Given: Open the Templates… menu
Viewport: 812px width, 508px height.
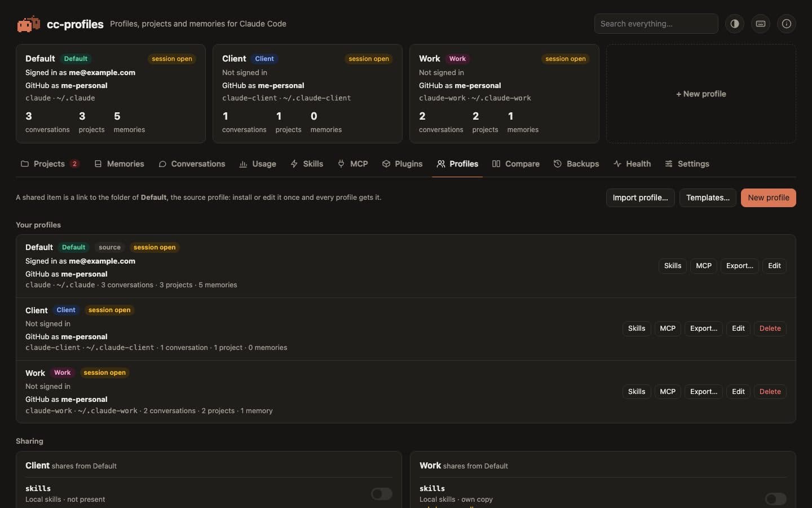Looking at the screenshot, I should point(708,198).
